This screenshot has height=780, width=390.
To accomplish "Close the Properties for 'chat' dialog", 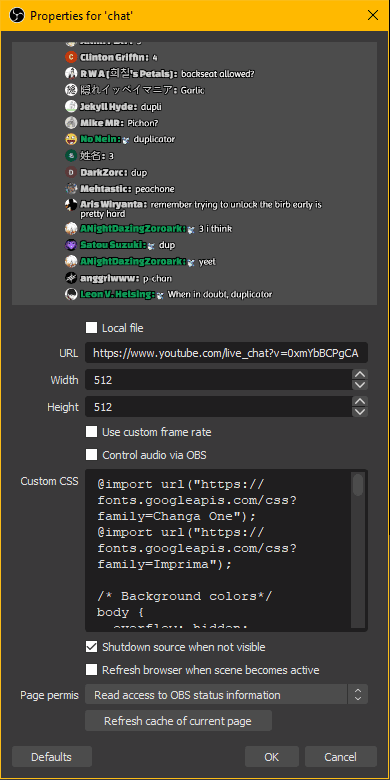I will point(373,15).
